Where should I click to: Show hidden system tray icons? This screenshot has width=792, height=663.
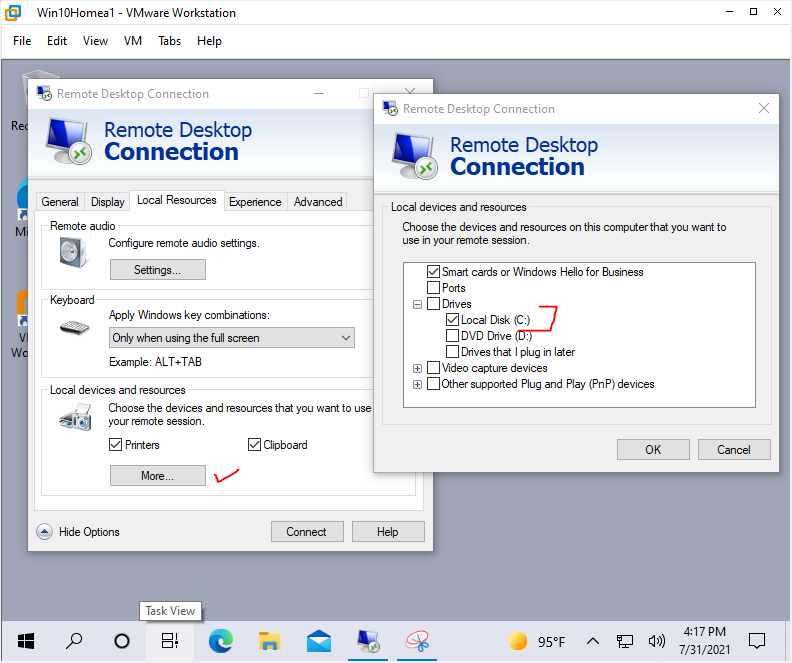(593, 641)
